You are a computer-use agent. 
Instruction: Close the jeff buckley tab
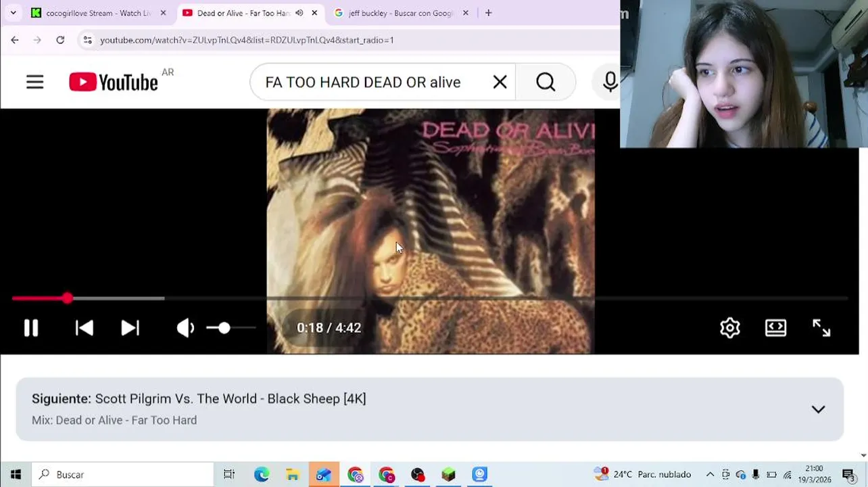click(x=465, y=13)
